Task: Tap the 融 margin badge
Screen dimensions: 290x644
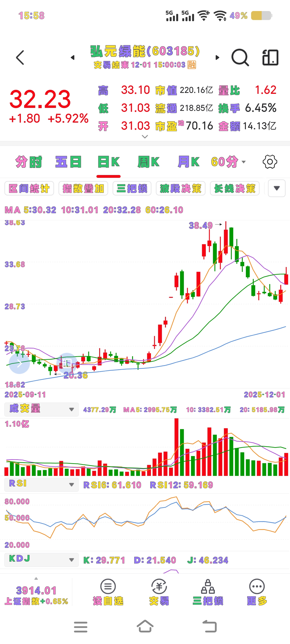Action: [192, 65]
